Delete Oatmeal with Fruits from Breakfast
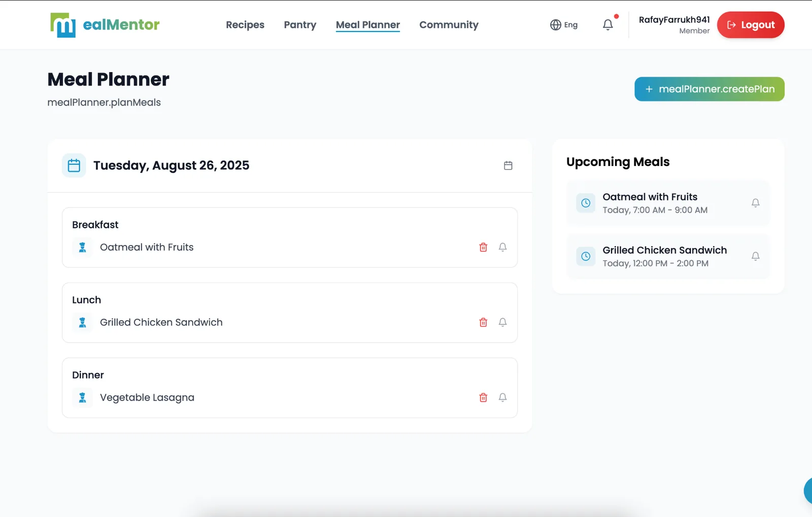The width and height of the screenshot is (812, 517). pos(483,247)
